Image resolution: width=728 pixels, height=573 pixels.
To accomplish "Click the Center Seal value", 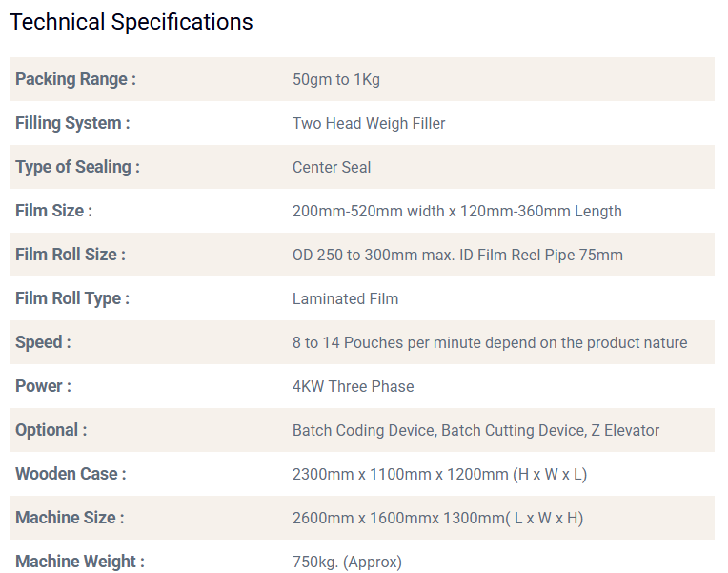I will tap(332, 167).
